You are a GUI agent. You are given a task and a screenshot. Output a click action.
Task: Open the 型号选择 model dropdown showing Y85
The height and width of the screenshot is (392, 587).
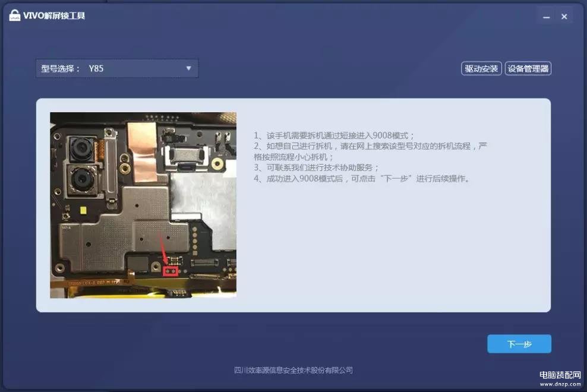click(117, 68)
